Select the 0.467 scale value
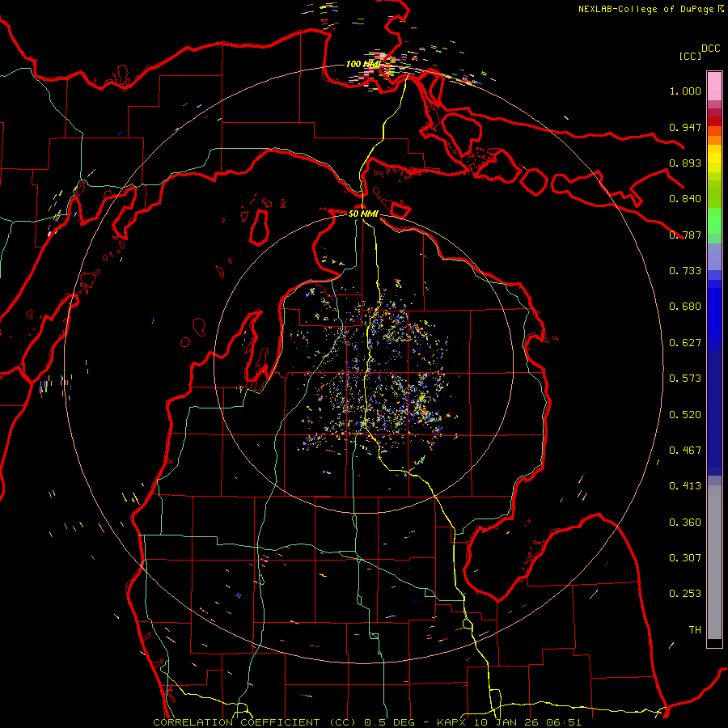The image size is (728, 728). pos(685,451)
